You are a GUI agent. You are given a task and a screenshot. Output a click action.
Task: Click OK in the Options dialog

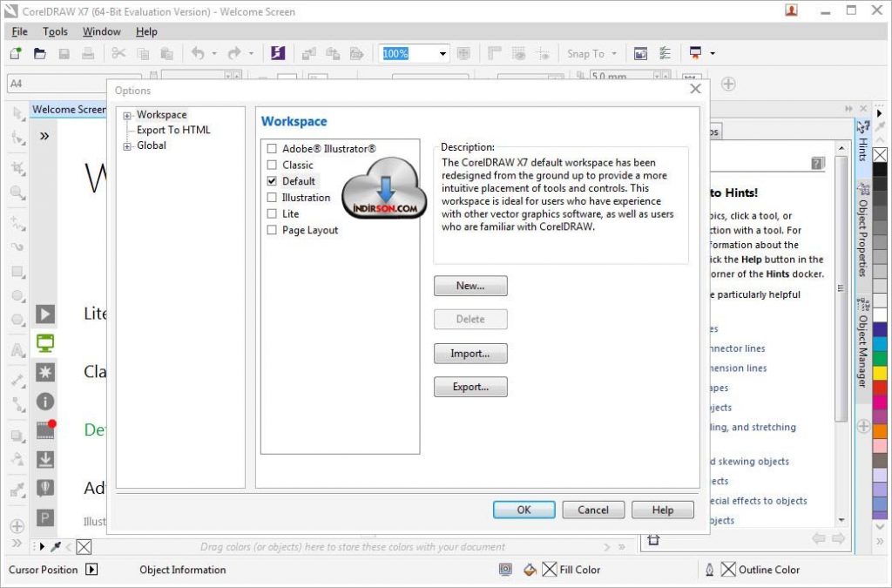tap(524, 510)
